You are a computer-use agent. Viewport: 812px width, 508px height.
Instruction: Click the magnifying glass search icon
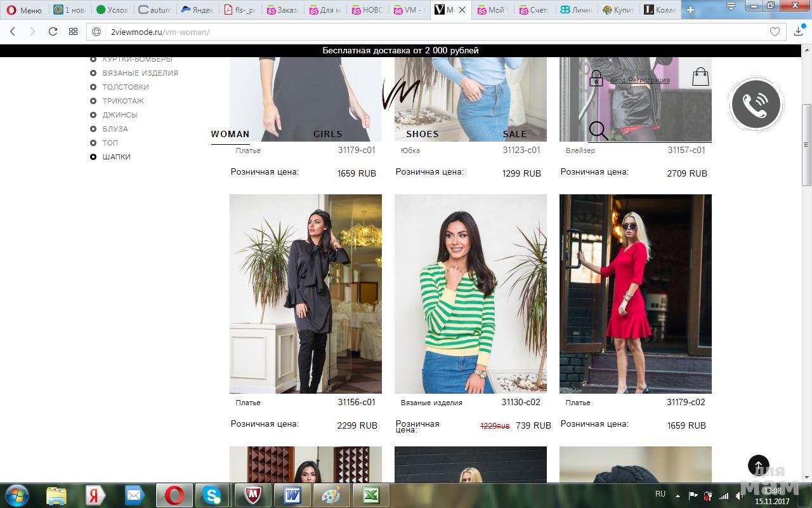click(x=598, y=130)
